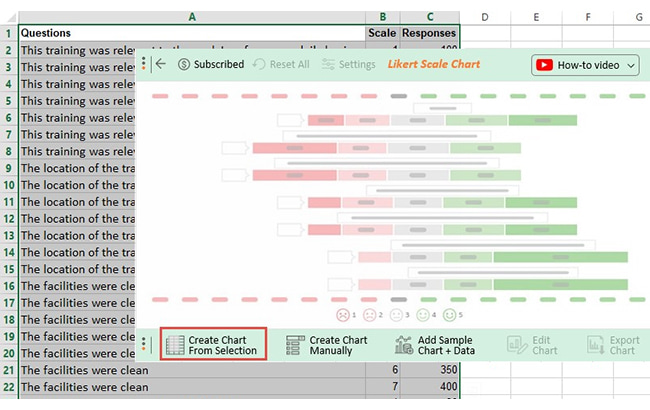
Task: Click the Create Chart From Selection grid icon
Action: (175, 345)
